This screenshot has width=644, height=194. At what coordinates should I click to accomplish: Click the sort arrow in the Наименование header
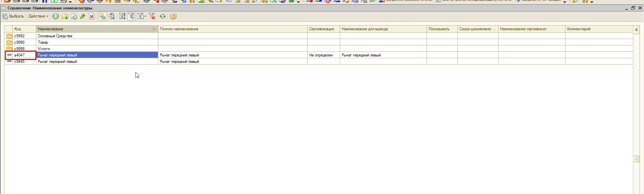tap(154, 29)
